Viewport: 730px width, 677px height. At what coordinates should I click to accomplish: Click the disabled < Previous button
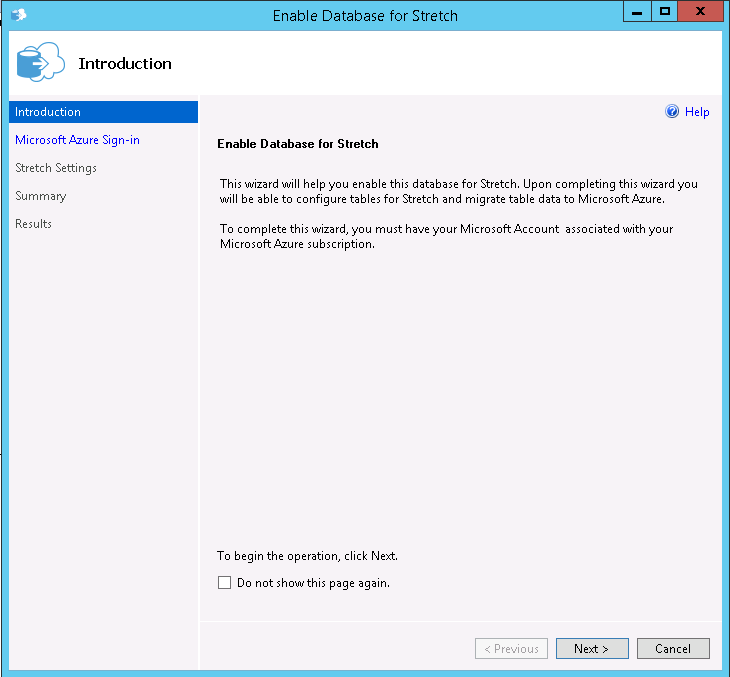click(x=511, y=648)
